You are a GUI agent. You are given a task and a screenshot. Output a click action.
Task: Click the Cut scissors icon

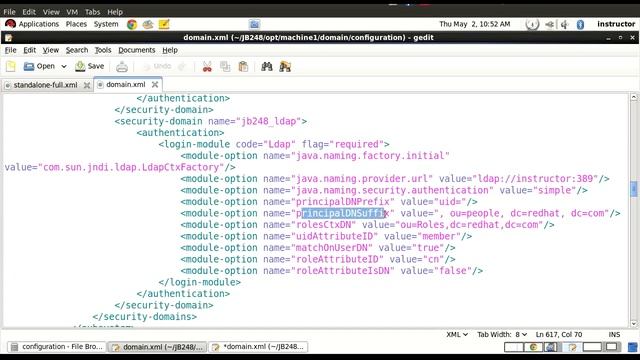(207, 67)
